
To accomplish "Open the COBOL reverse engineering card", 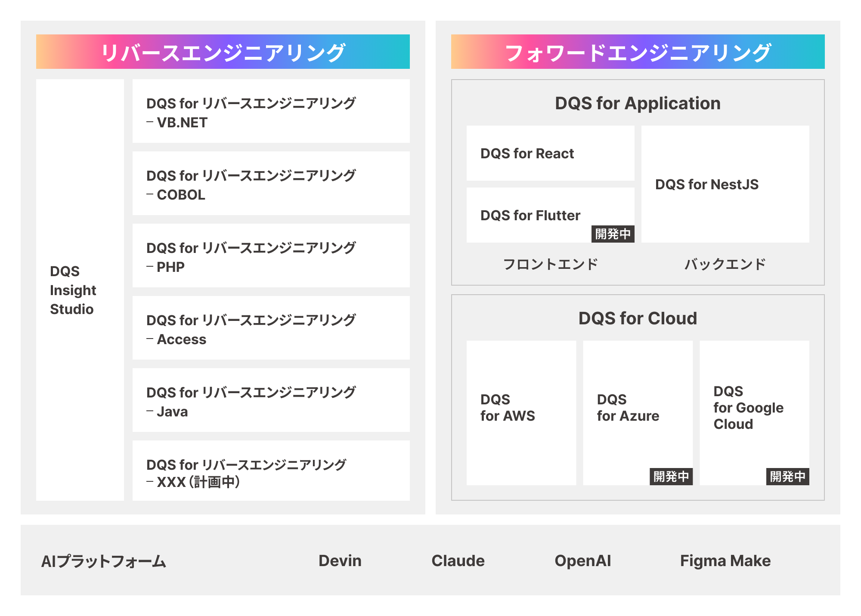I will tap(271, 183).
